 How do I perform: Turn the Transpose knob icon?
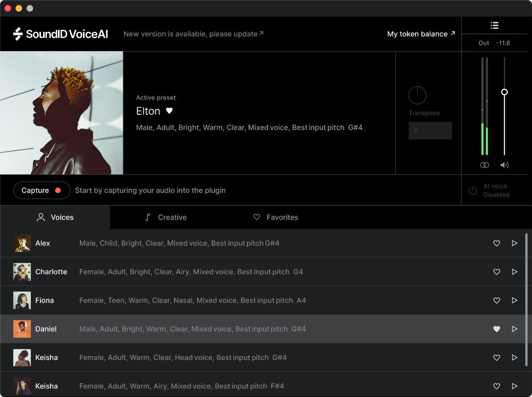click(417, 95)
